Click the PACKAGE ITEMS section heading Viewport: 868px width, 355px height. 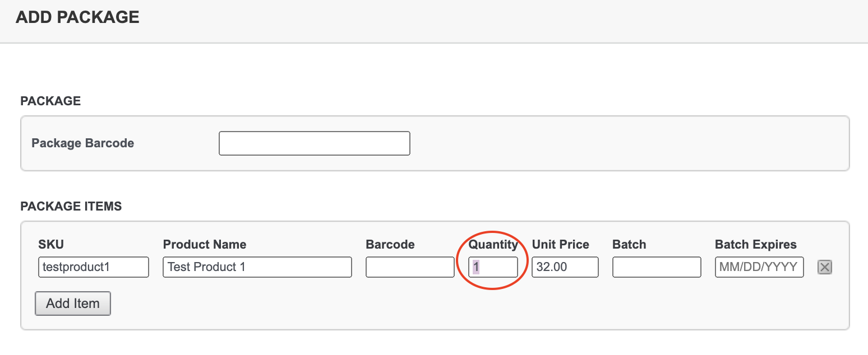pos(71,207)
